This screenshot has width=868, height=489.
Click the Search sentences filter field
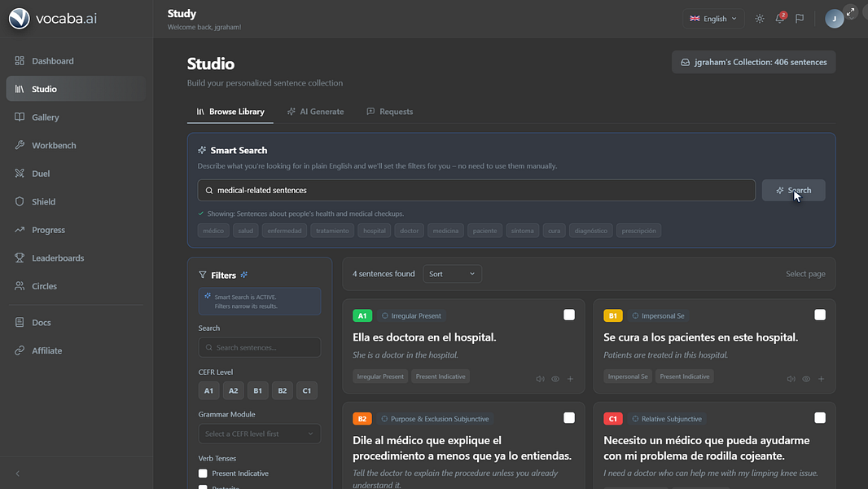(x=260, y=348)
